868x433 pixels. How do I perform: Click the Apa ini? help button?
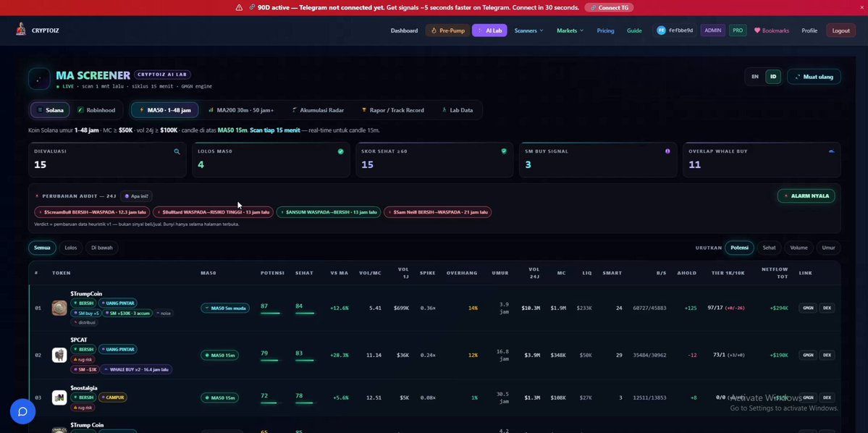136,196
